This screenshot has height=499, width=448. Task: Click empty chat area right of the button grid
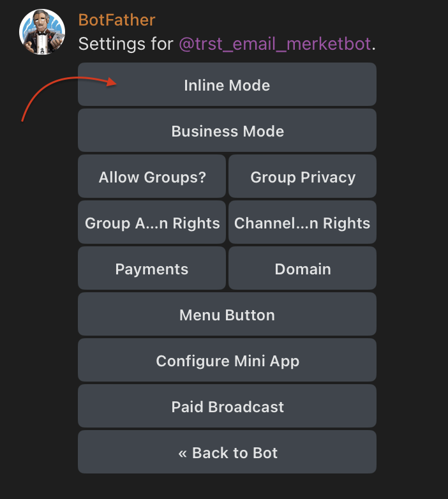pos(412,268)
